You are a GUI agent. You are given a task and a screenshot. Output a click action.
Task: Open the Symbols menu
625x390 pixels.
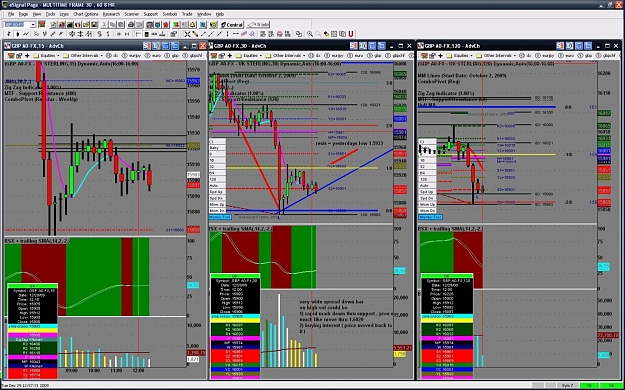(170, 14)
